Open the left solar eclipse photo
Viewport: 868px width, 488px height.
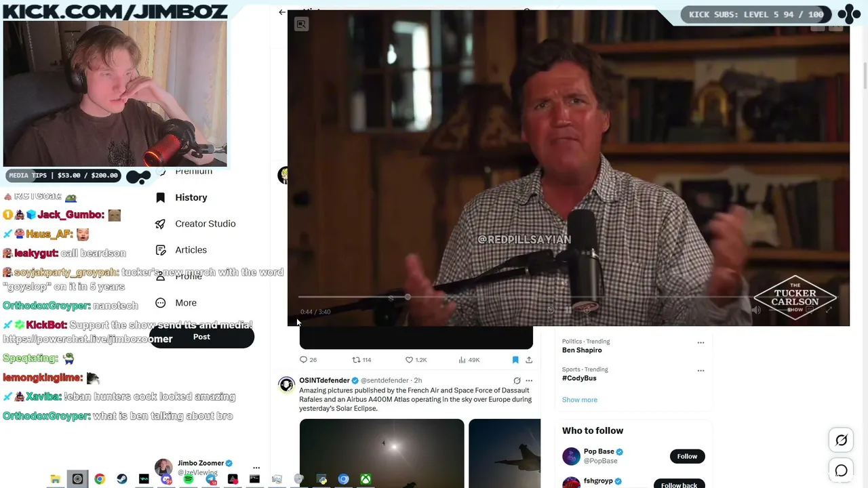point(382,453)
